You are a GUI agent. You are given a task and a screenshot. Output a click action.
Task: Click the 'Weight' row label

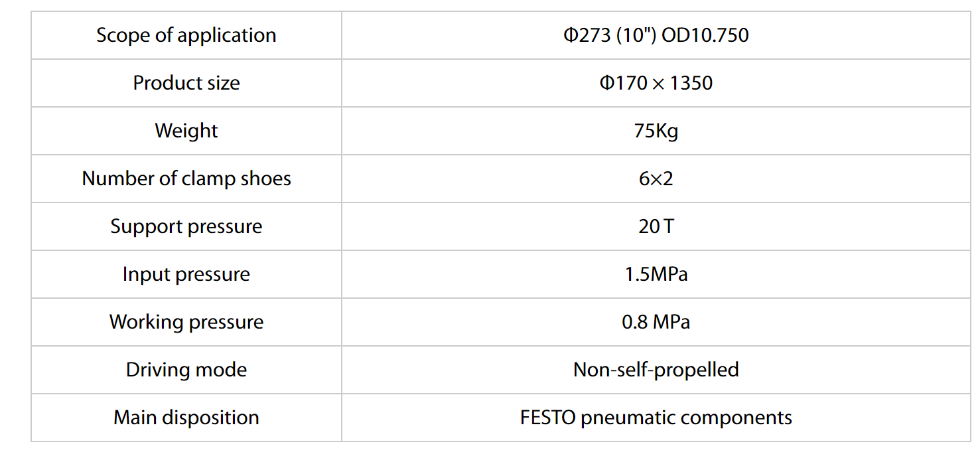pos(186,131)
